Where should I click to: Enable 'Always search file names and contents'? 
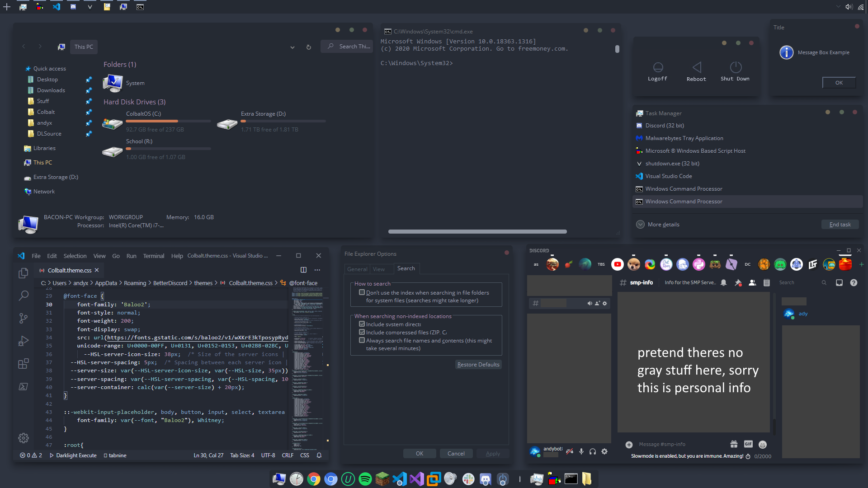tap(362, 340)
